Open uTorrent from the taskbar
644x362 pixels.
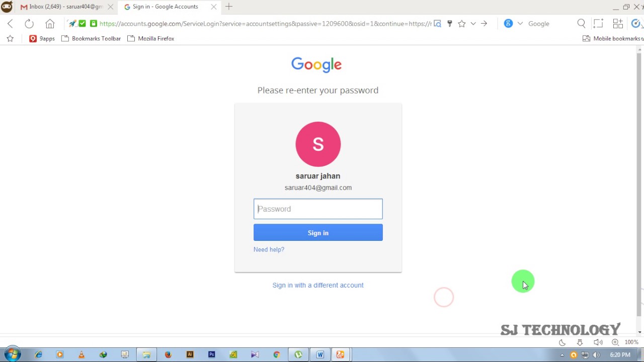(298, 354)
